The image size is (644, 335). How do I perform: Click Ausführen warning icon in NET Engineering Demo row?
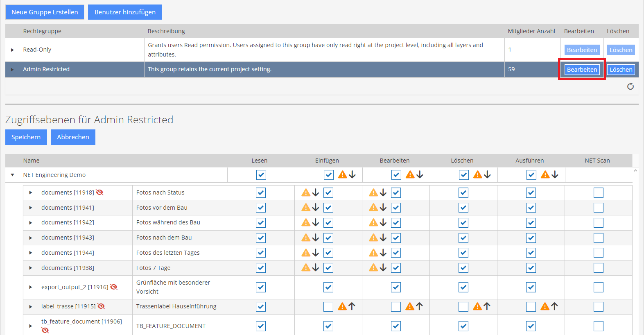click(x=545, y=175)
